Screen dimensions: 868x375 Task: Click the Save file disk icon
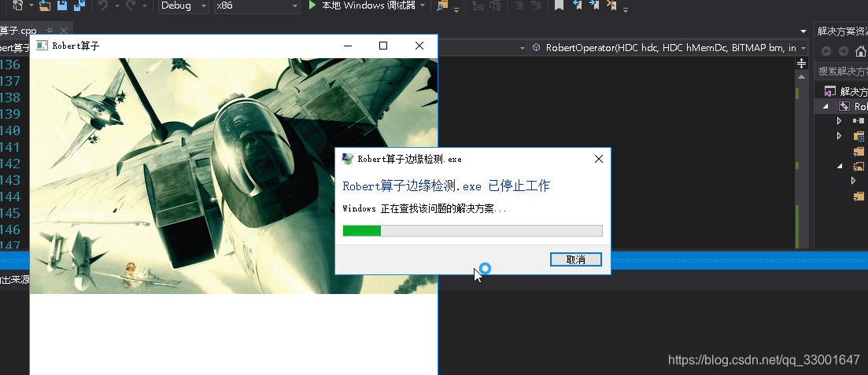point(62,6)
